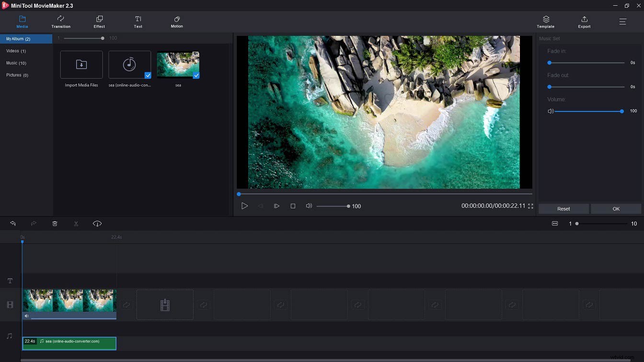Click the Undo icon
This screenshot has width=644, height=362.
point(12,223)
